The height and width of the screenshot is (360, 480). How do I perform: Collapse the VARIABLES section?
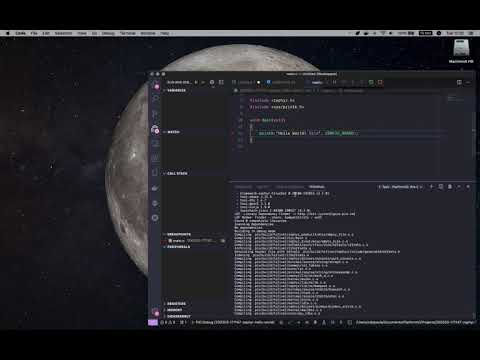coord(176,90)
